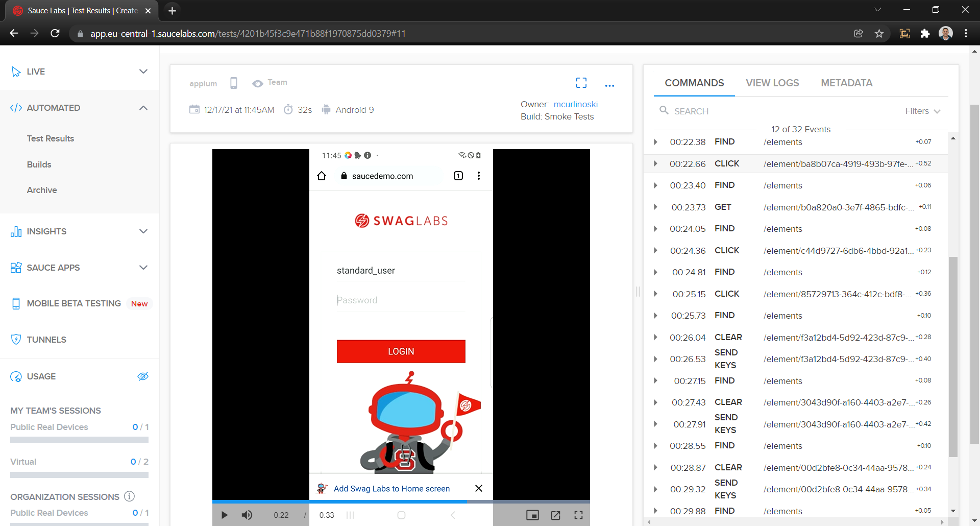The height and width of the screenshot is (526, 980).
Task: Click the SAUCE APPS grid icon
Action: tap(16, 268)
